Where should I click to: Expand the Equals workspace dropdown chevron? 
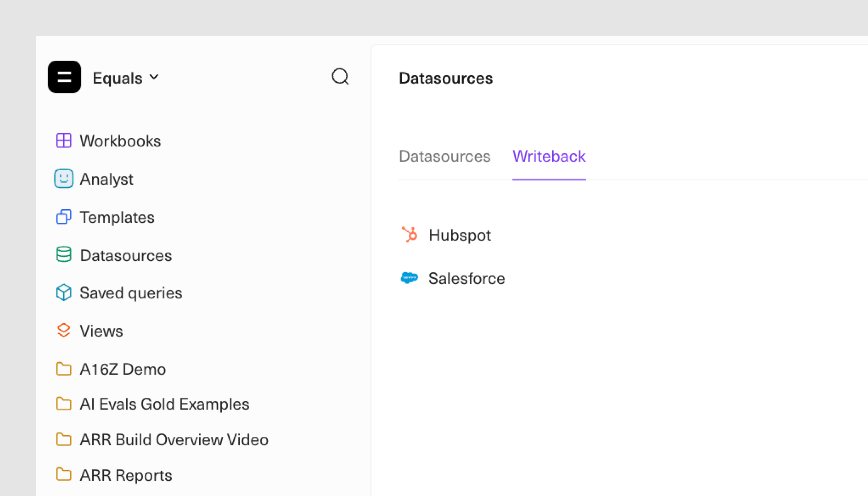point(154,77)
